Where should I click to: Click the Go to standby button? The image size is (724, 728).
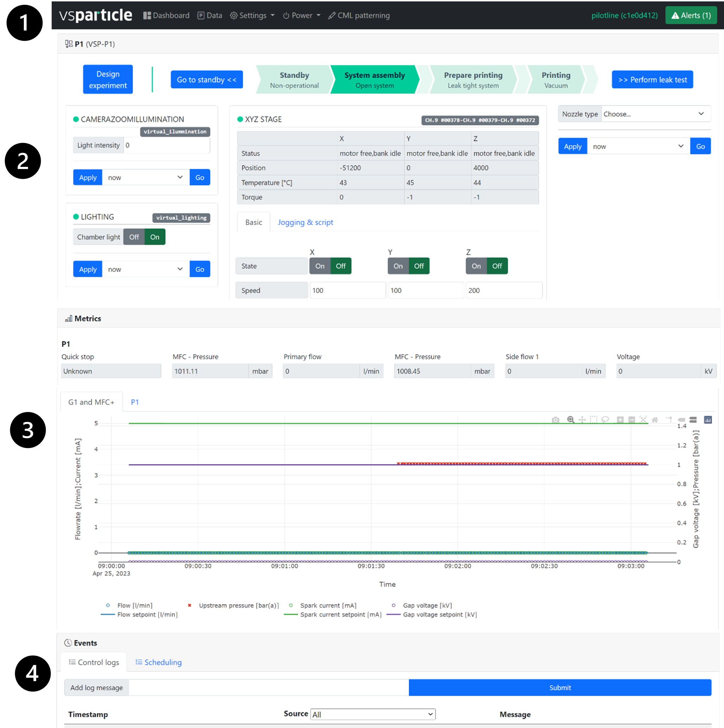tap(207, 79)
